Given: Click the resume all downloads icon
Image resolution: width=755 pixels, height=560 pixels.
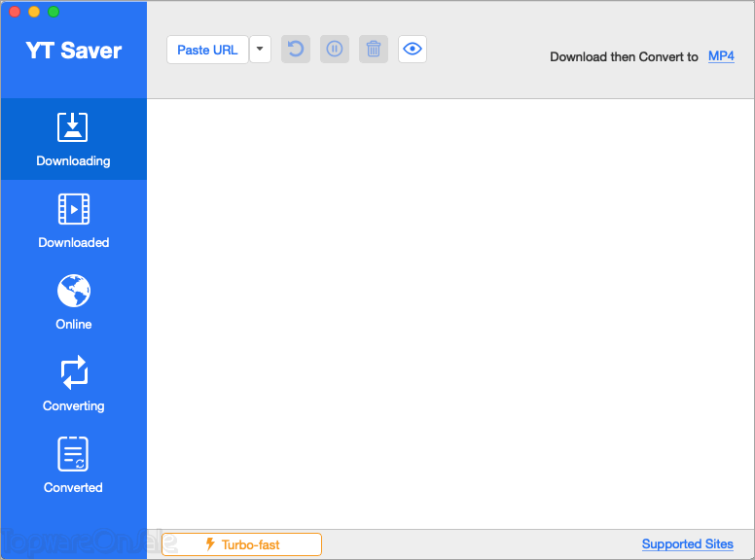Looking at the screenshot, I should tap(296, 49).
